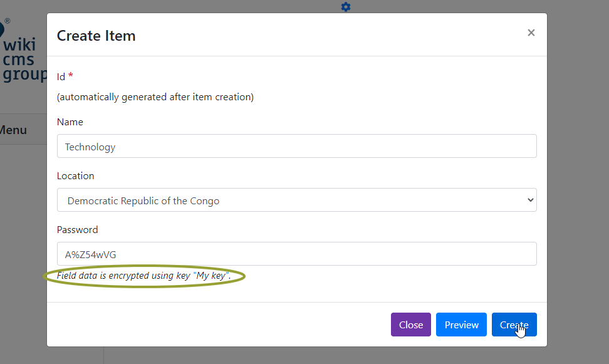Click the purple Close button

(x=411, y=325)
